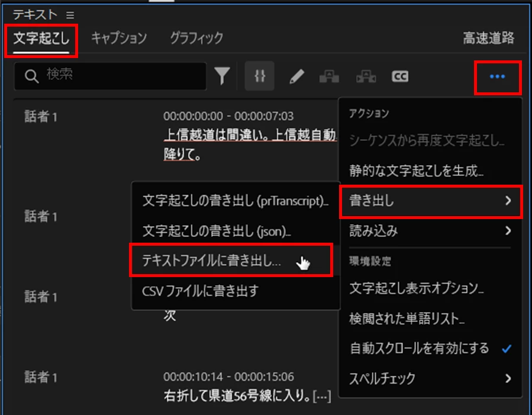Click 話者 1 label beside 右折して県道56号線

pyautogui.click(x=41, y=377)
